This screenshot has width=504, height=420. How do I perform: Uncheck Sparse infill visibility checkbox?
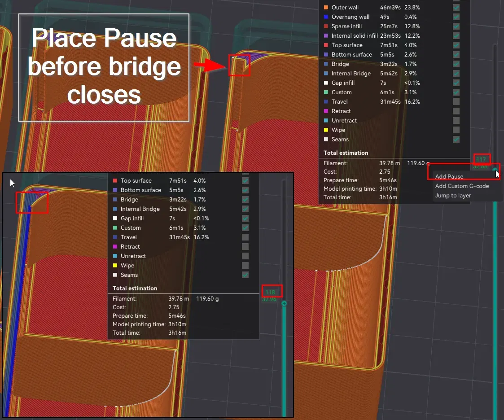456,26
